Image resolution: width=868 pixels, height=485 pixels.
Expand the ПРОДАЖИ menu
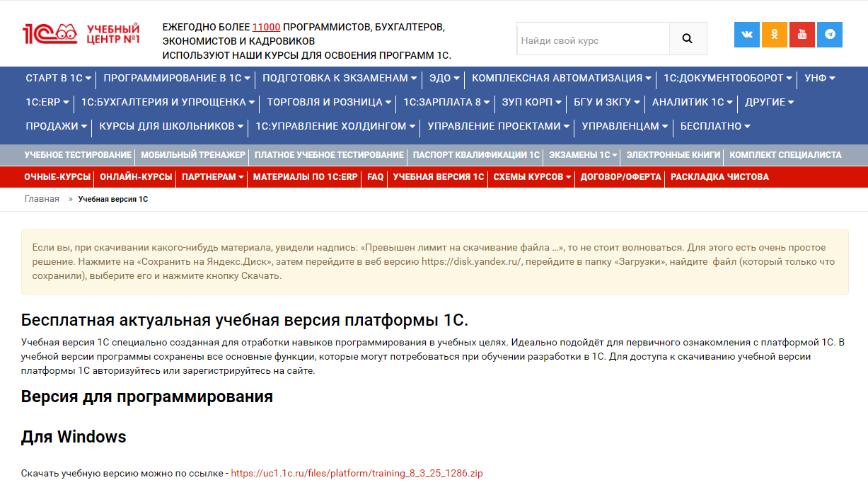pyautogui.click(x=57, y=126)
